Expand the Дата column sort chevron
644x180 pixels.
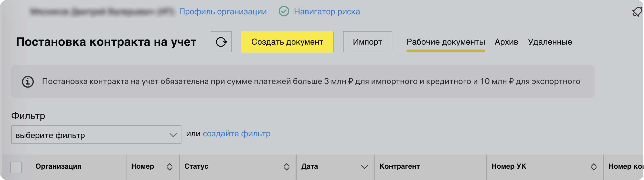pos(364,167)
